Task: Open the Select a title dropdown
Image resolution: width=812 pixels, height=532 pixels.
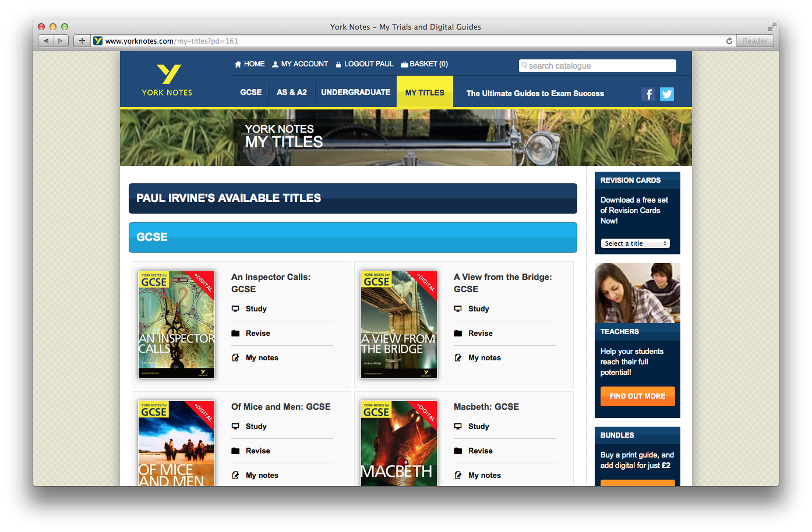Action: click(x=636, y=243)
